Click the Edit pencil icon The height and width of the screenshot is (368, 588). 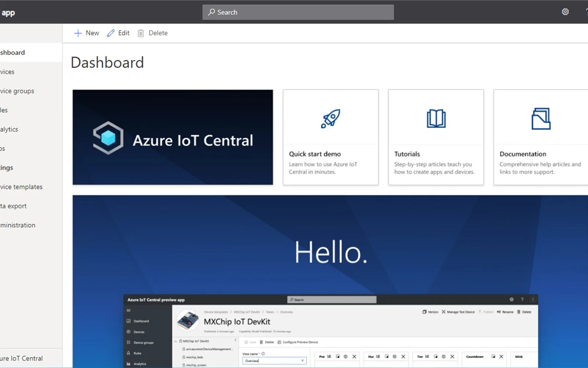click(111, 33)
